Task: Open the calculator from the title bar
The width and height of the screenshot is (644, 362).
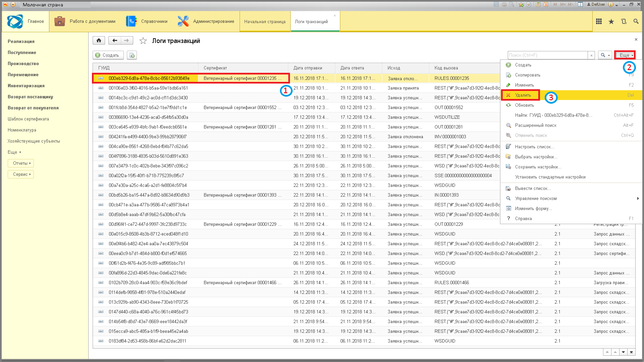Action: [x=538, y=4]
